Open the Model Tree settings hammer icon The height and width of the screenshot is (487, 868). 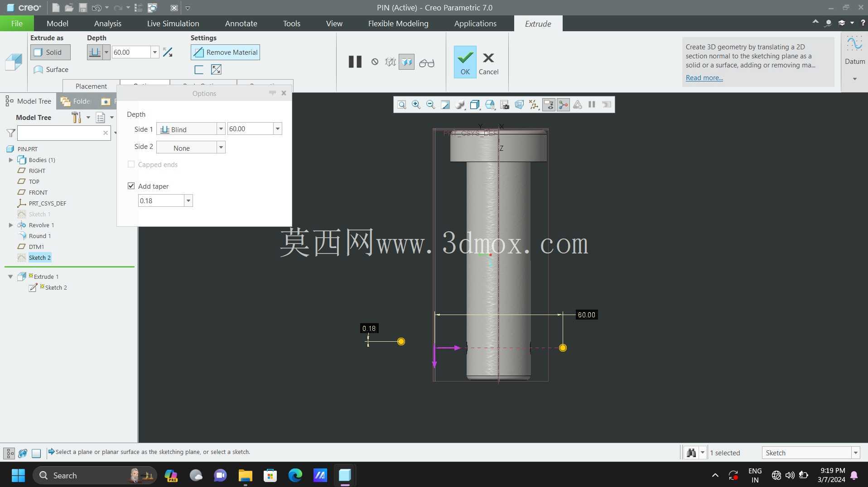point(76,118)
